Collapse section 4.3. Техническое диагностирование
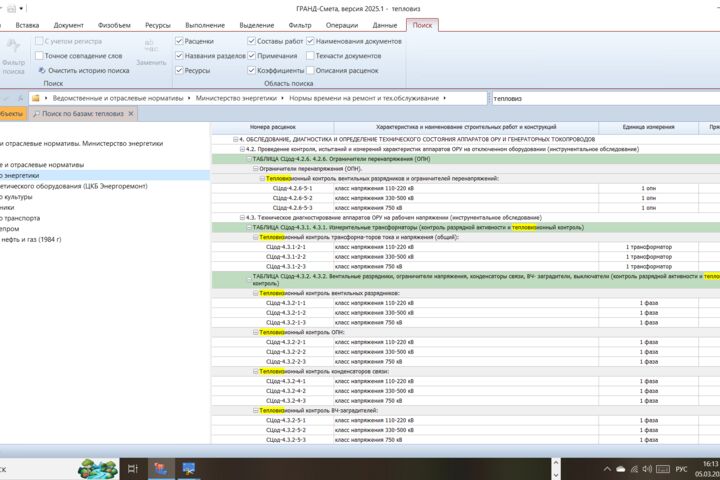The image size is (720, 480). [242, 217]
